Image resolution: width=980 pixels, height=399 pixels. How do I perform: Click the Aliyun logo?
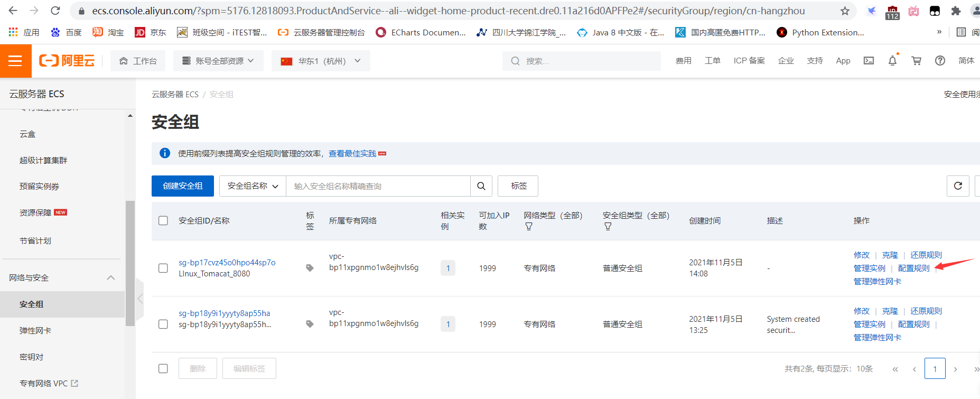(x=67, y=61)
